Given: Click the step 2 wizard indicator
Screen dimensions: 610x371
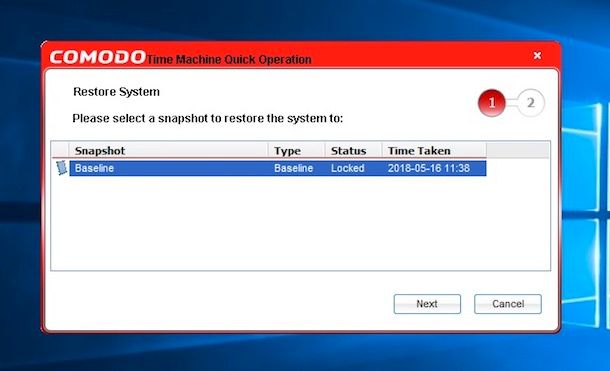Looking at the screenshot, I should coord(531,103).
